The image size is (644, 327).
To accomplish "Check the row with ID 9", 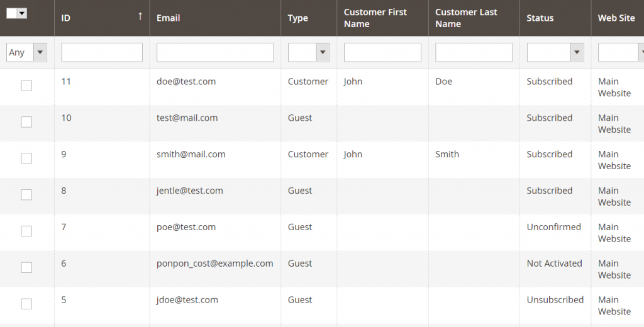I will (x=26, y=158).
